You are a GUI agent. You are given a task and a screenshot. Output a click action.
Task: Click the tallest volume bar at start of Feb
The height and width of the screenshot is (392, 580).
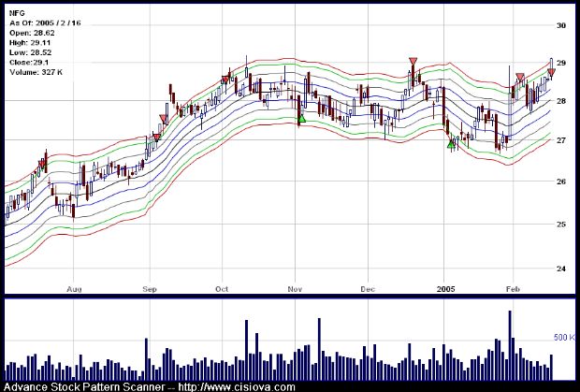(509, 345)
